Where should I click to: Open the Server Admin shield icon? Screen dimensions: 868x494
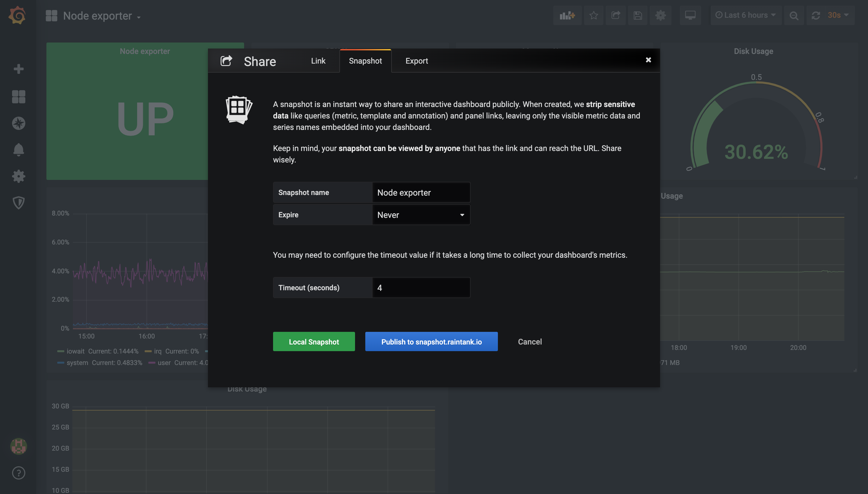point(18,203)
